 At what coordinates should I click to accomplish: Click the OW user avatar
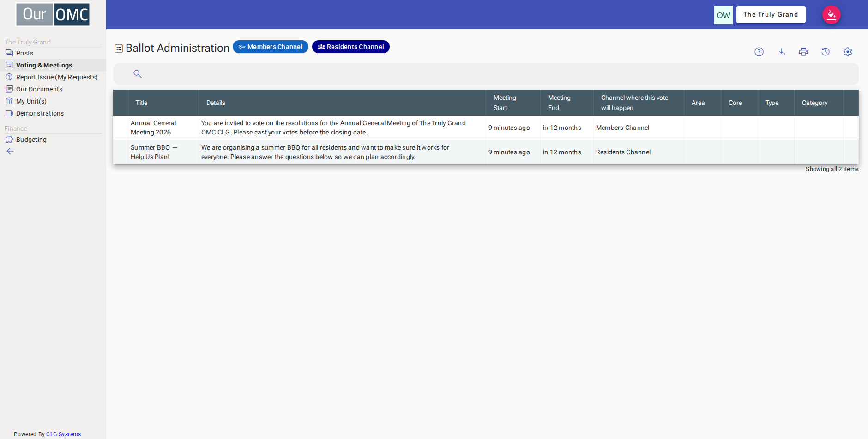point(723,15)
